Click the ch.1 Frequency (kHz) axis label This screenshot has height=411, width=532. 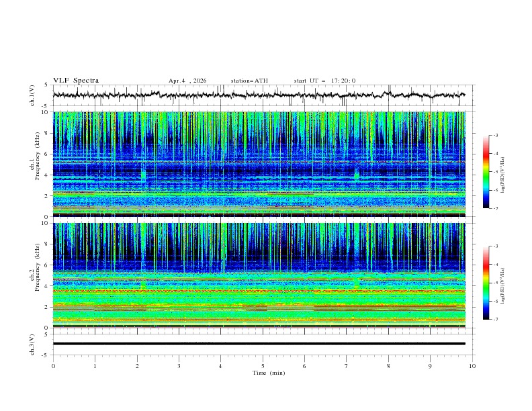[x=35, y=164]
